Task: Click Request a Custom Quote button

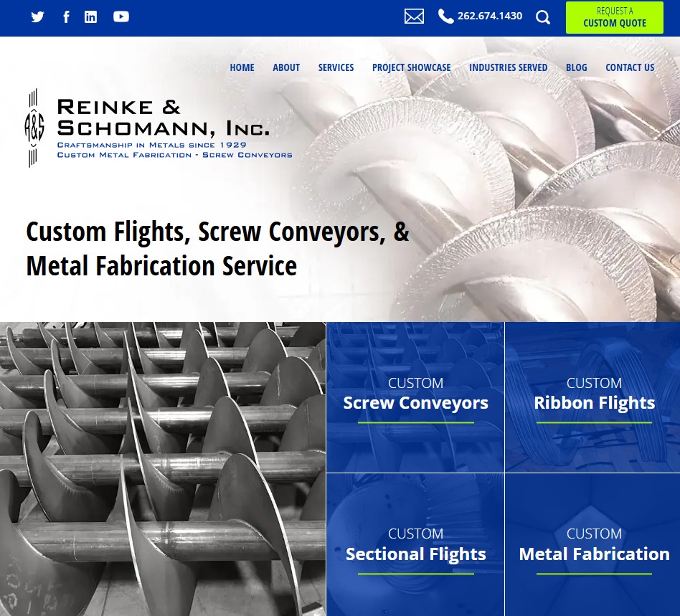Action: coord(615,17)
